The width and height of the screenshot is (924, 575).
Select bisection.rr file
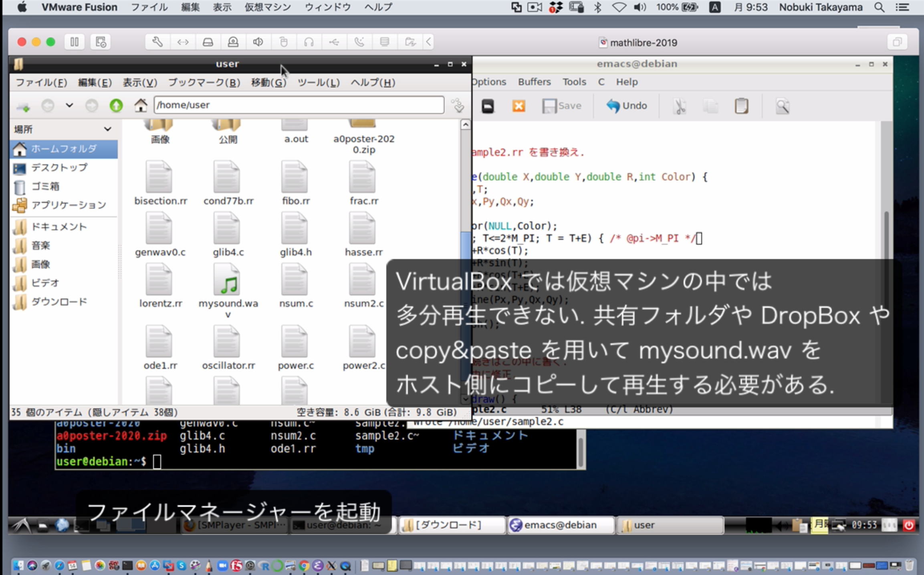coord(160,184)
